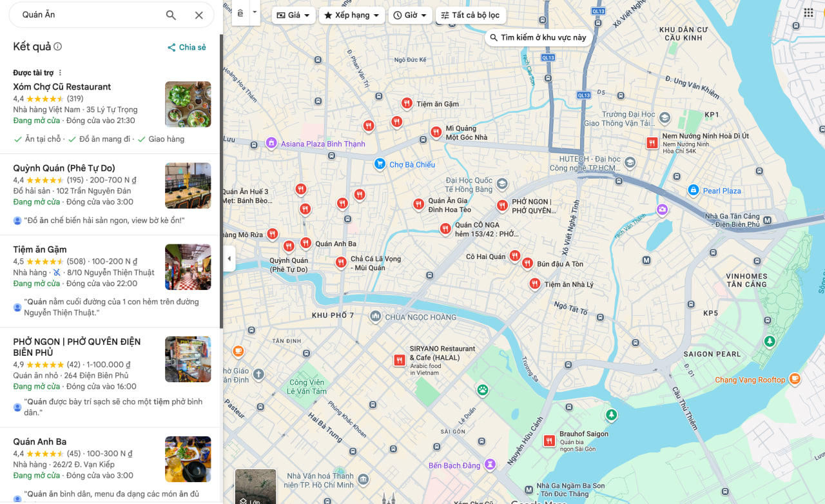Open sponsored options three-dot menu

[61, 73]
